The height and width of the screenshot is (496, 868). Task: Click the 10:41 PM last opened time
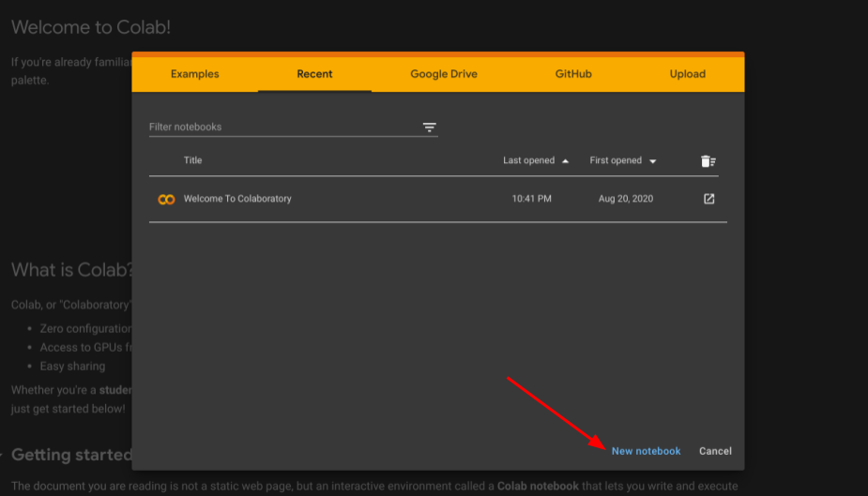[531, 199]
